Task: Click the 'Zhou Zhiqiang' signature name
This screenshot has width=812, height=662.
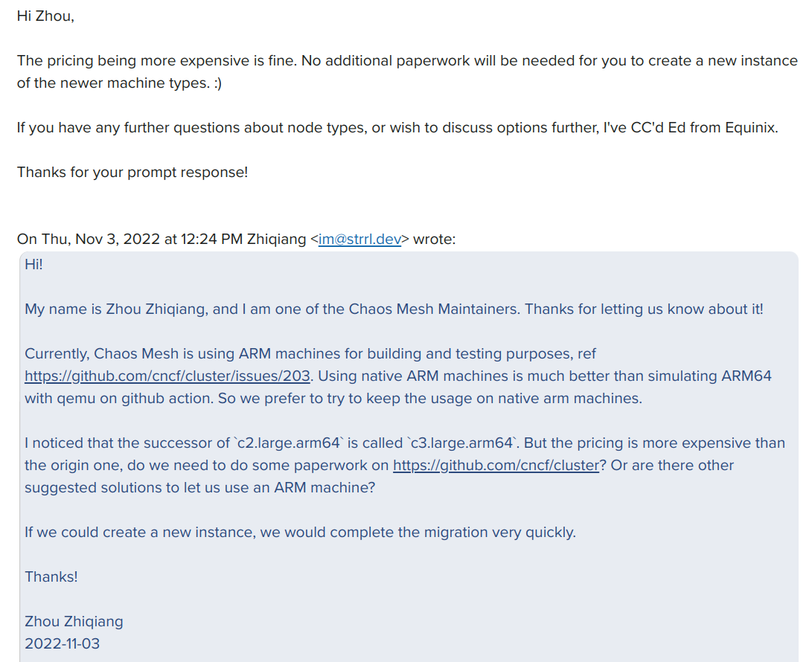Action: click(74, 621)
